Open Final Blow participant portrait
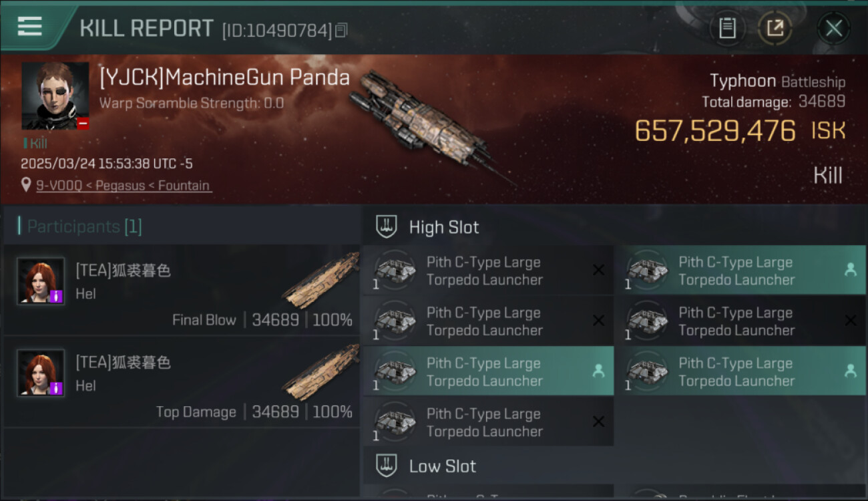 coord(41,281)
